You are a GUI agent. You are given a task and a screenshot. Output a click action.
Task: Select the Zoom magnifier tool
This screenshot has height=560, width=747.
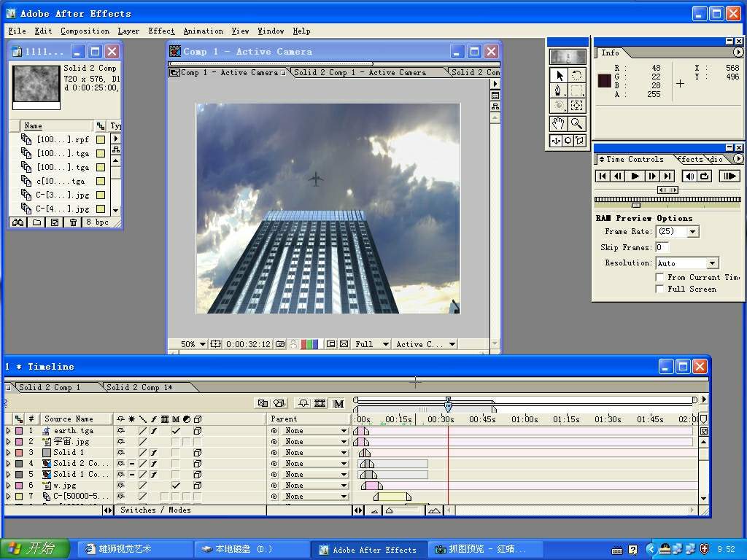pos(577,124)
